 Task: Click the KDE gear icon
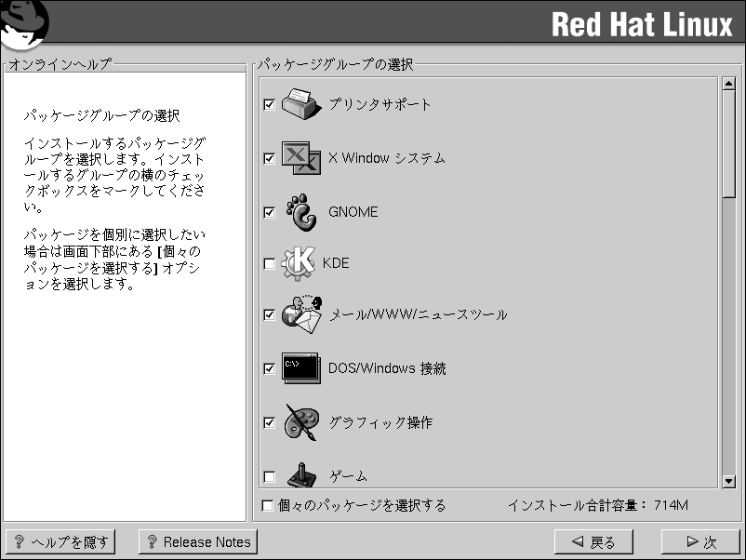[299, 263]
